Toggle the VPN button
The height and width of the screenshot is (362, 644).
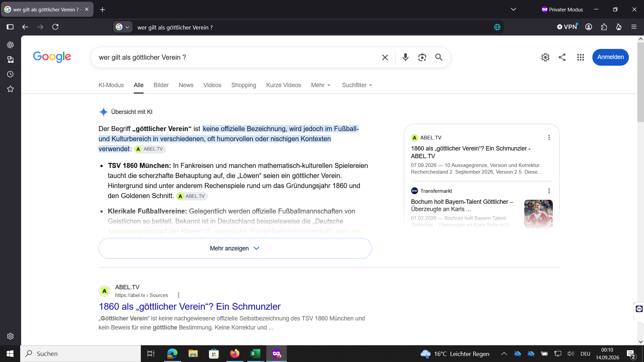point(567,27)
